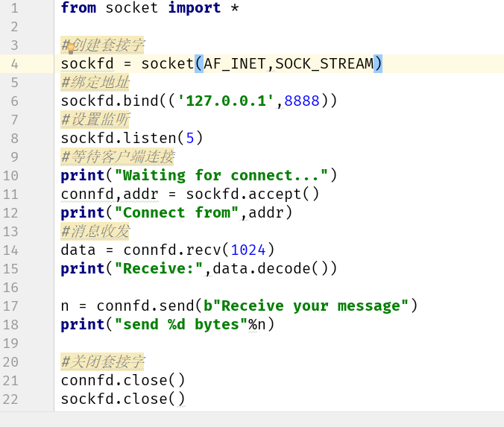Click the 'import' keyword on line 1
This screenshot has width=504, height=427.
point(195,7)
